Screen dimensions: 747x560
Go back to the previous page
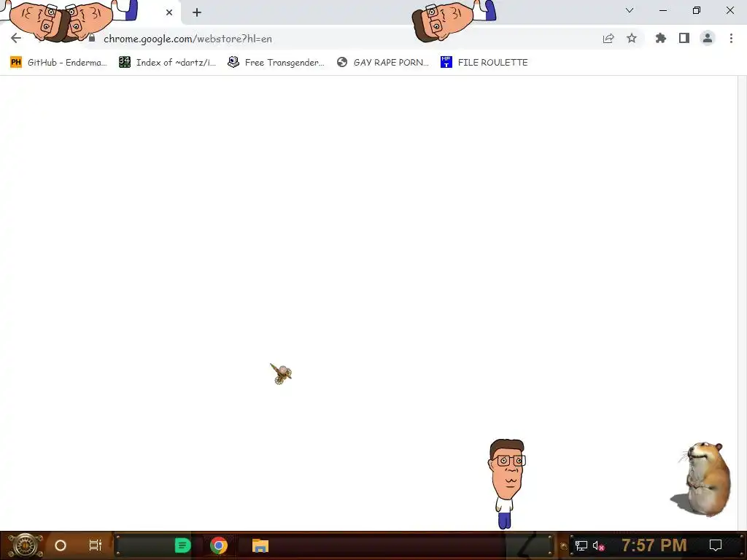16,38
